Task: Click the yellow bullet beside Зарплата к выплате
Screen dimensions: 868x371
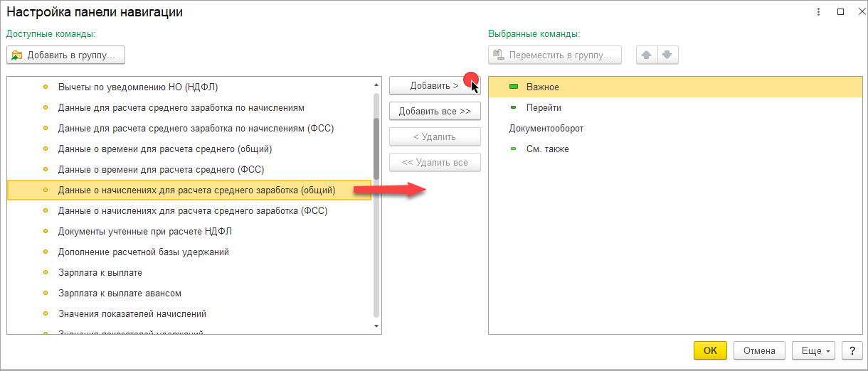Action: point(46,273)
